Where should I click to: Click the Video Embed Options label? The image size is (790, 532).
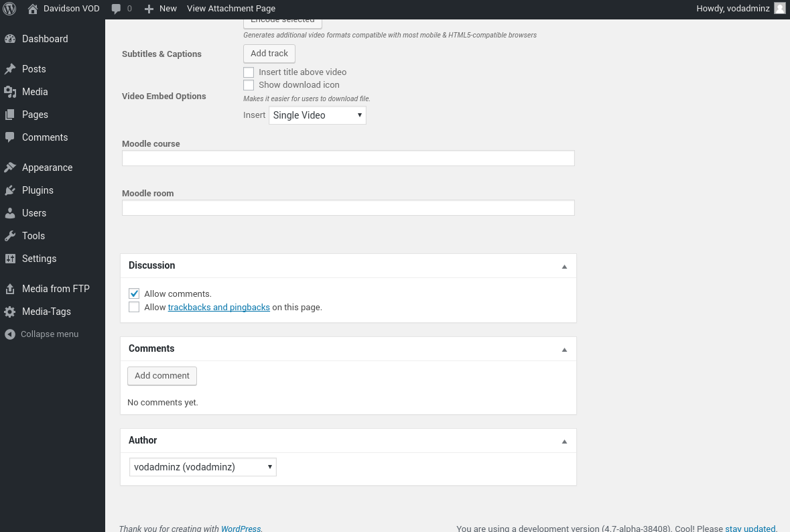(163, 96)
